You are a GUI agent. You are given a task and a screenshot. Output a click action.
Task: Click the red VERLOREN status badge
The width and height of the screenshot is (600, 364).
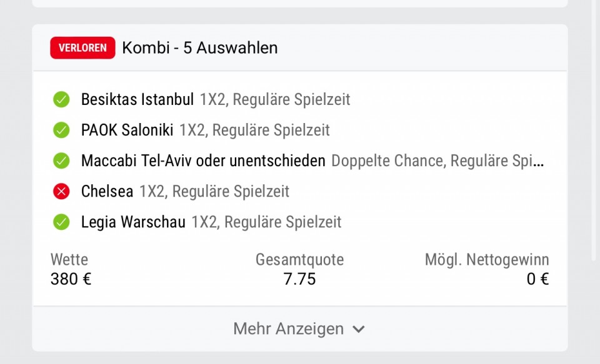tap(82, 48)
